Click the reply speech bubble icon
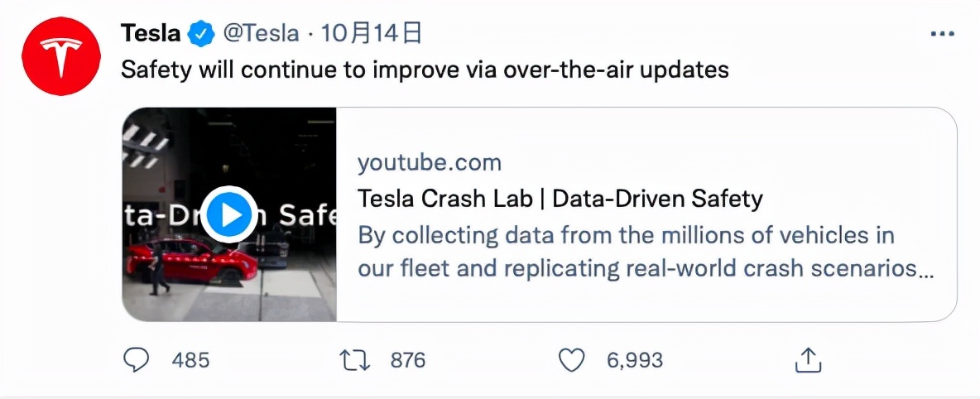 136,359
